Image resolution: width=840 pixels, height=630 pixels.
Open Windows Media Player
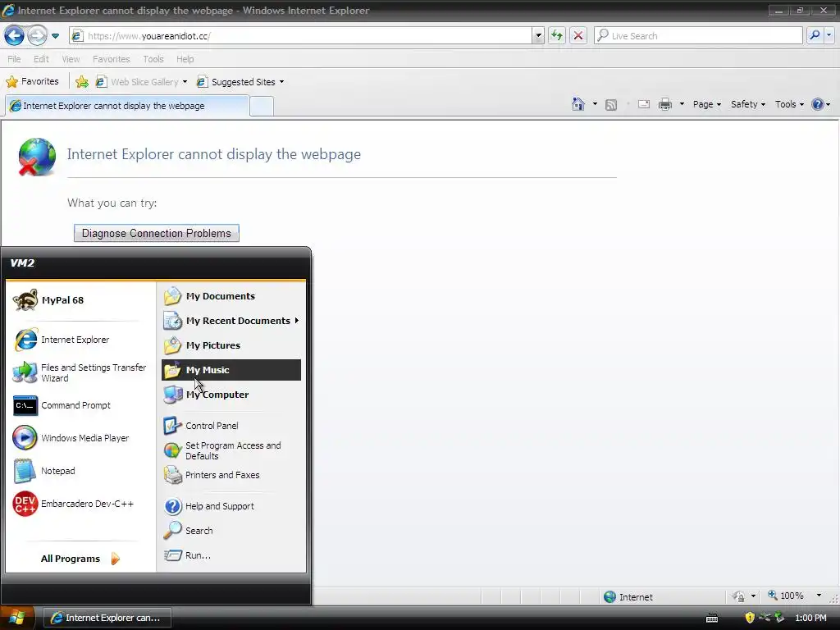point(80,438)
